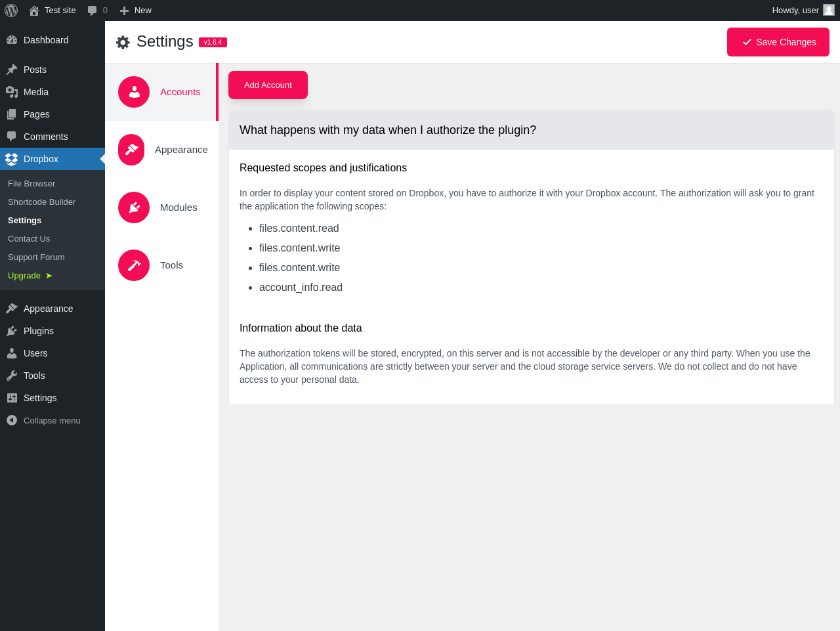The image size is (840, 631).
Task: Click the settings gear icon beside title
Action: point(123,43)
